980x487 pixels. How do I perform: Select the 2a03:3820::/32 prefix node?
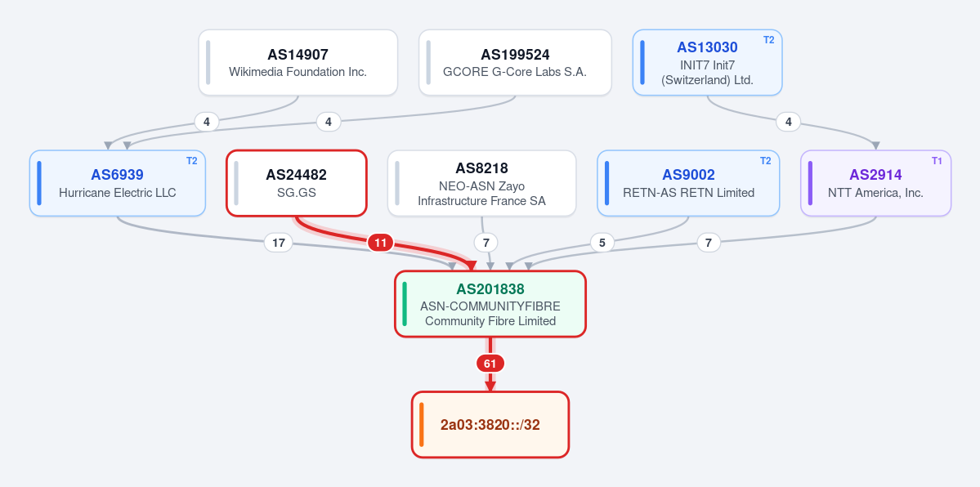(x=490, y=424)
